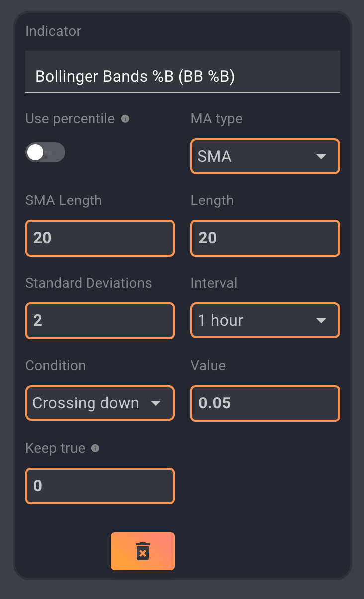The width and height of the screenshot is (364, 599).
Task: Focus the SMA Length input field
Action: [x=99, y=238]
